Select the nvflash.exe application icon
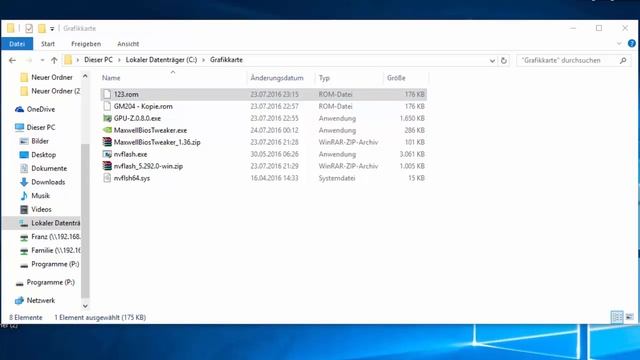The width and height of the screenshot is (640, 360). 107,154
